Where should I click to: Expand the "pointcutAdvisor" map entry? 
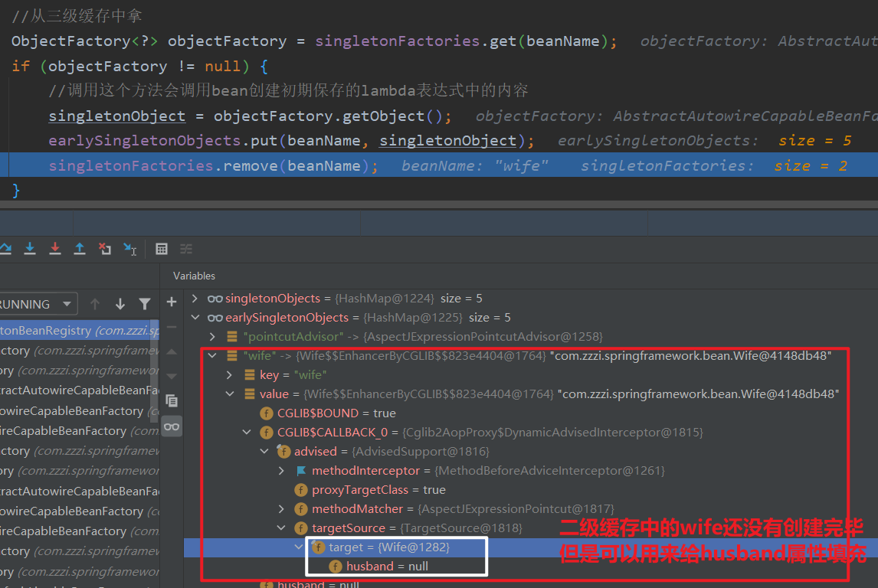coord(212,337)
